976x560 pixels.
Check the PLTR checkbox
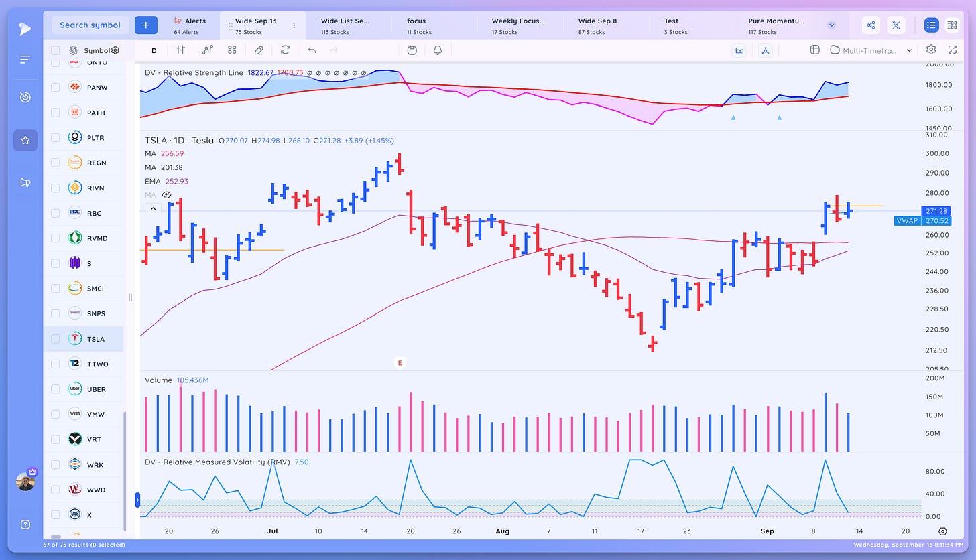coord(55,137)
